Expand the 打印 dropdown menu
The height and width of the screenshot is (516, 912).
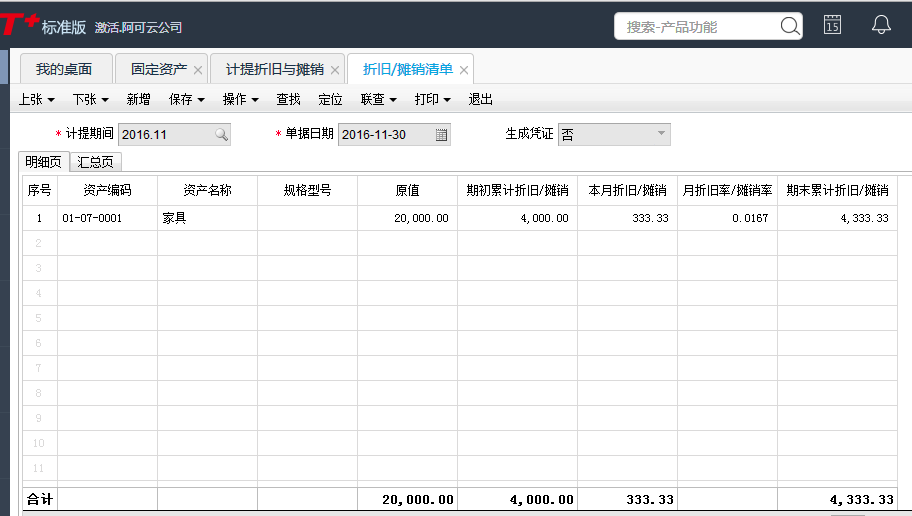(x=432, y=99)
